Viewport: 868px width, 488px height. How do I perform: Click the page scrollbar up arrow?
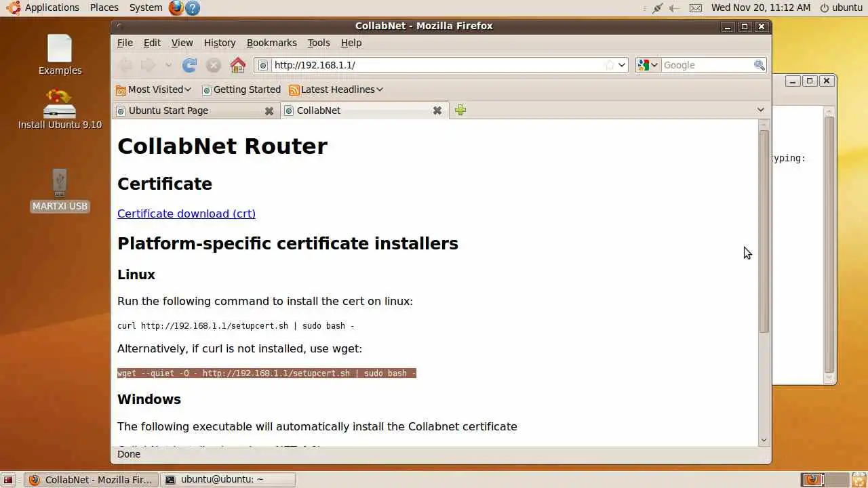tap(764, 125)
